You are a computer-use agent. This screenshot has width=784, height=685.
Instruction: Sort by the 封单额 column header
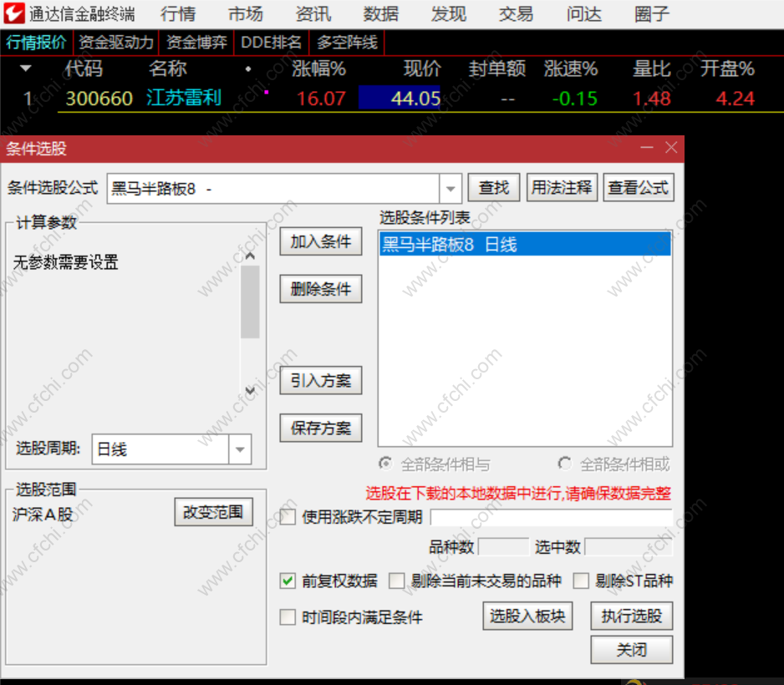click(x=497, y=68)
